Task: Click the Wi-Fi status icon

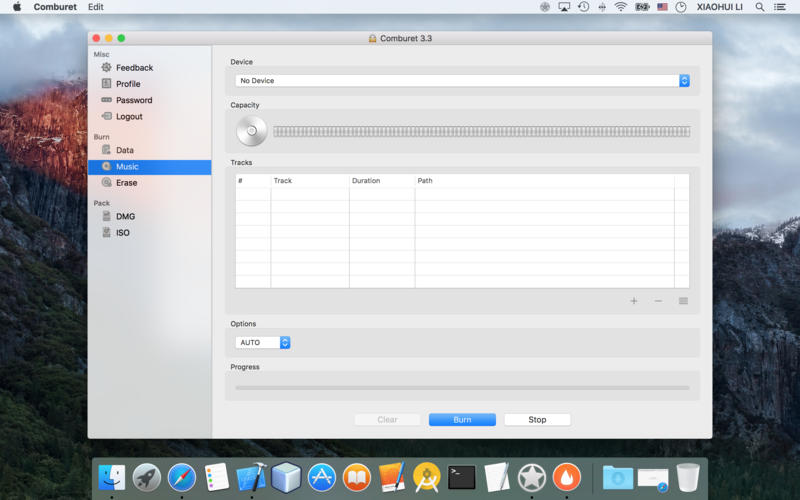Action: [621, 7]
